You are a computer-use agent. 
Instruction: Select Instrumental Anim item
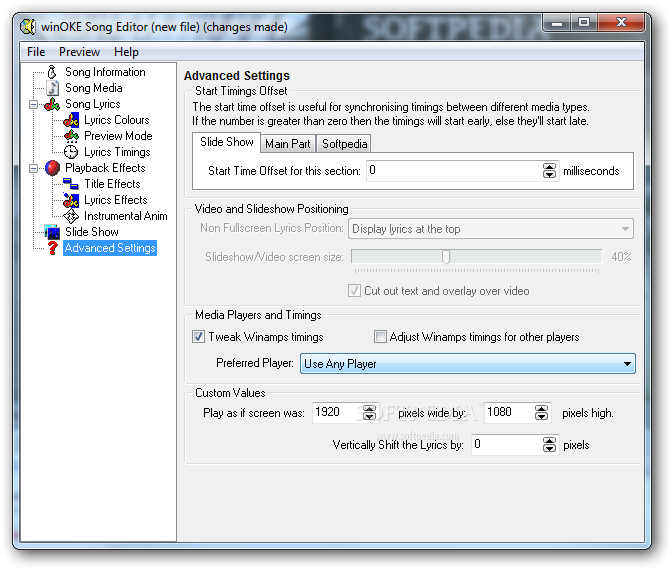coord(126,216)
